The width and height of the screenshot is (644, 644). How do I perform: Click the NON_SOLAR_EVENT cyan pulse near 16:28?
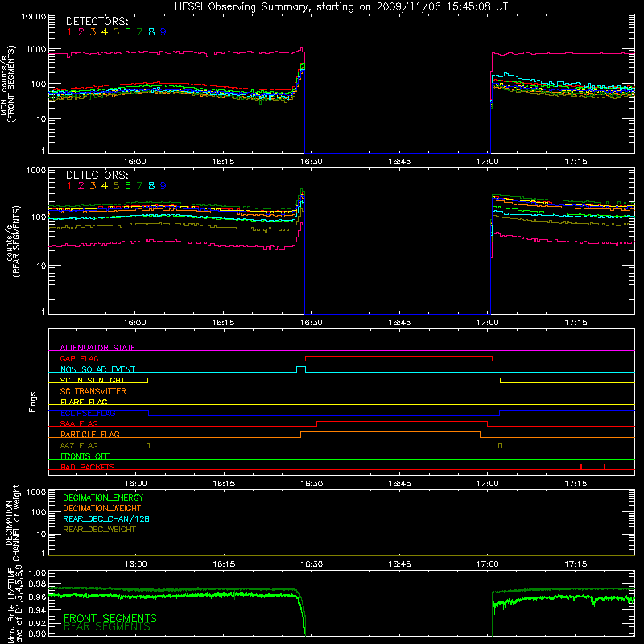(301, 369)
